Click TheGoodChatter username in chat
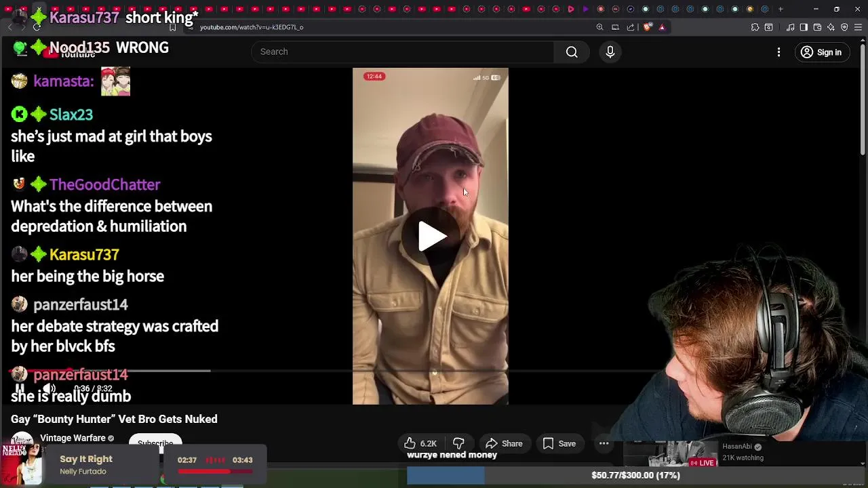The height and width of the screenshot is (488, 868). (104, 184)
